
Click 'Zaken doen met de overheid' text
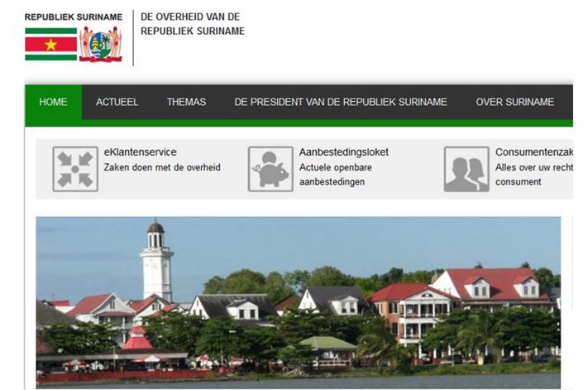point(162,167)
